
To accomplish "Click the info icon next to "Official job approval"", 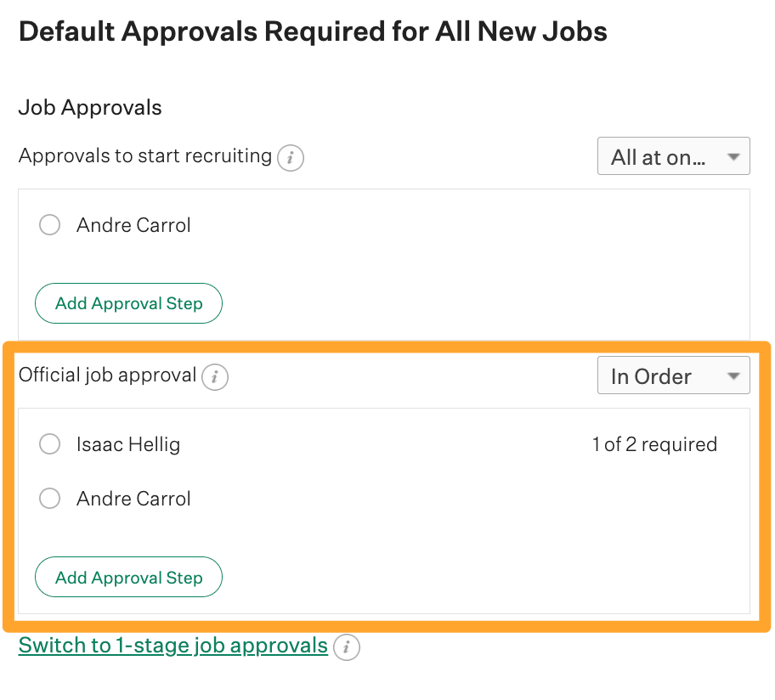I will [x=215, y=377].
